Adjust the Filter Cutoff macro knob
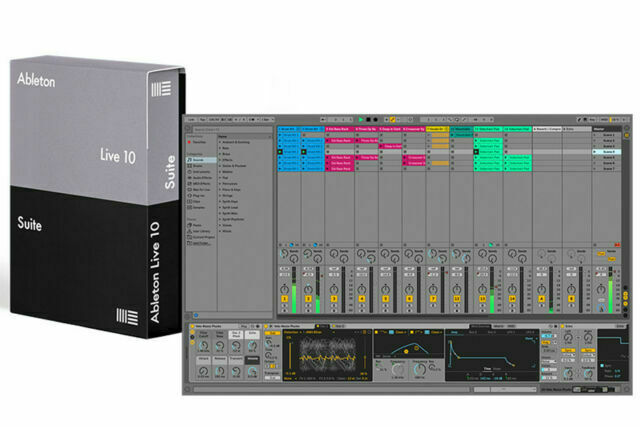 [x=203, y=345]
